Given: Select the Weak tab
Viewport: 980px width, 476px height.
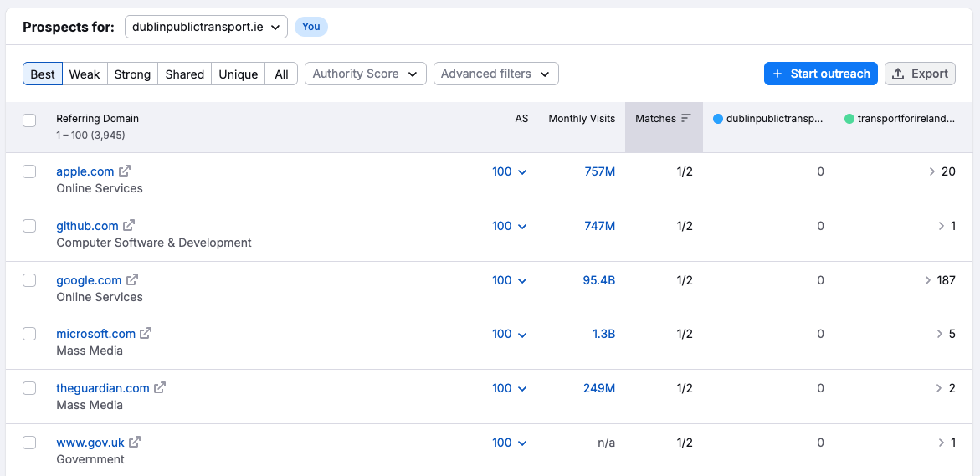Looking at the screenshot, I should 85,74.
